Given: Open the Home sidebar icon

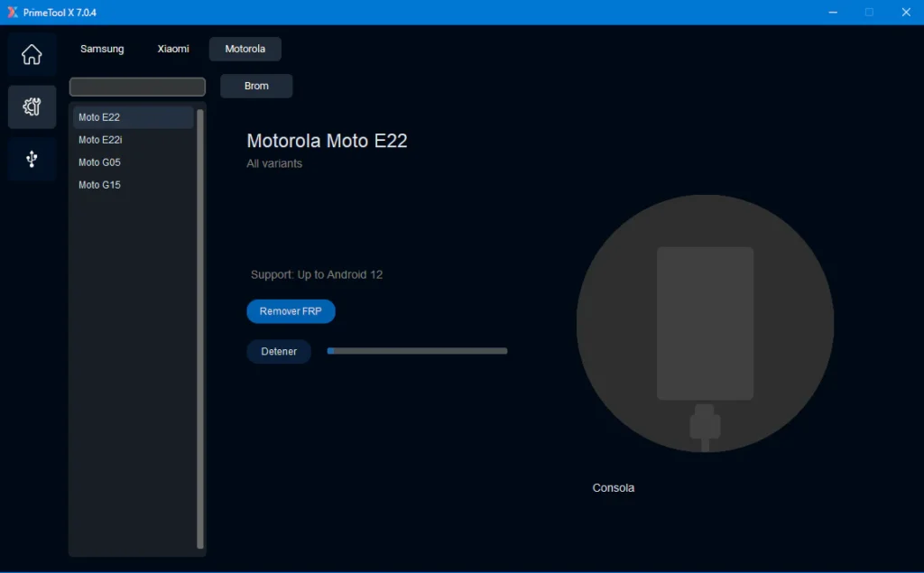Looking at the screenshot, I should coord(32,55).
